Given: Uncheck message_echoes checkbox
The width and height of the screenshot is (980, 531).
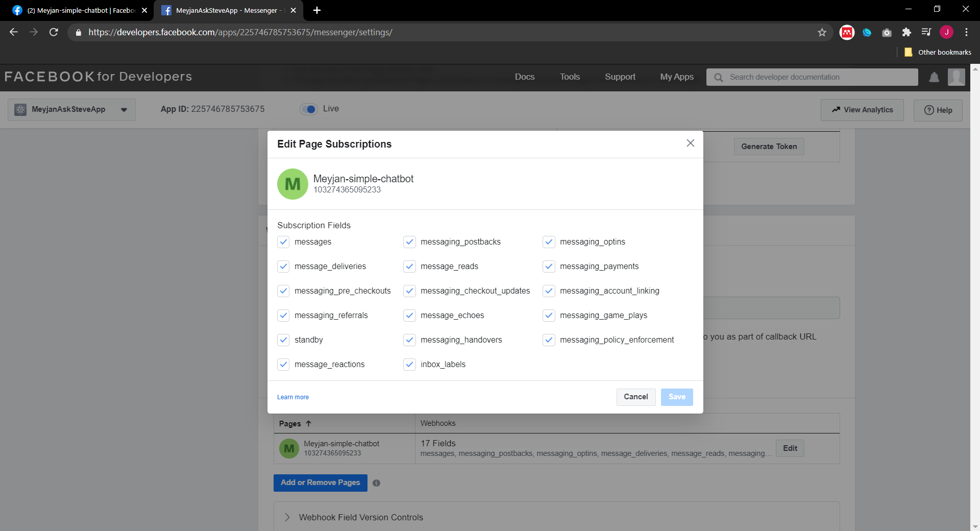Looking at the screenshot, I should [409, 315].
